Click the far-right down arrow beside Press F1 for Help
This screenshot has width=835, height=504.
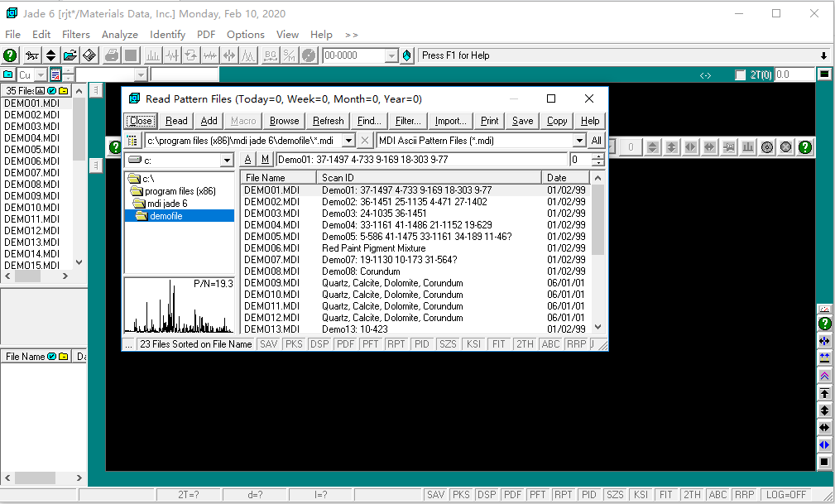(x=823, y=55)
